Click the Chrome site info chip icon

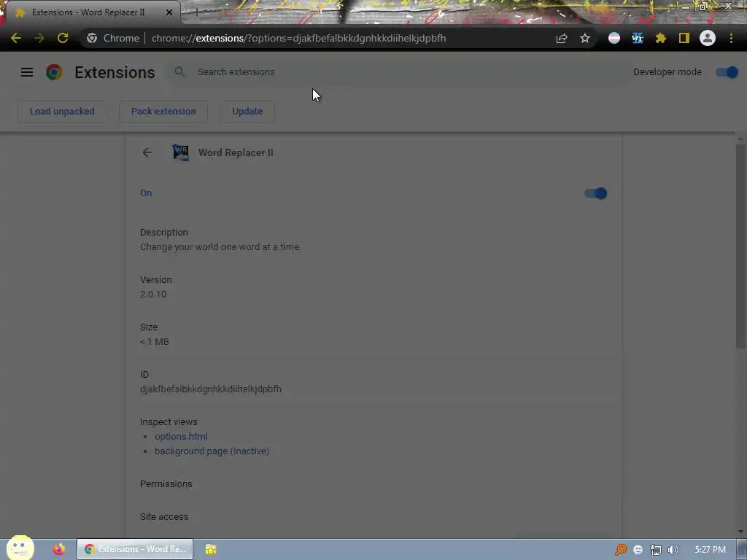click(x=92, y=38)
